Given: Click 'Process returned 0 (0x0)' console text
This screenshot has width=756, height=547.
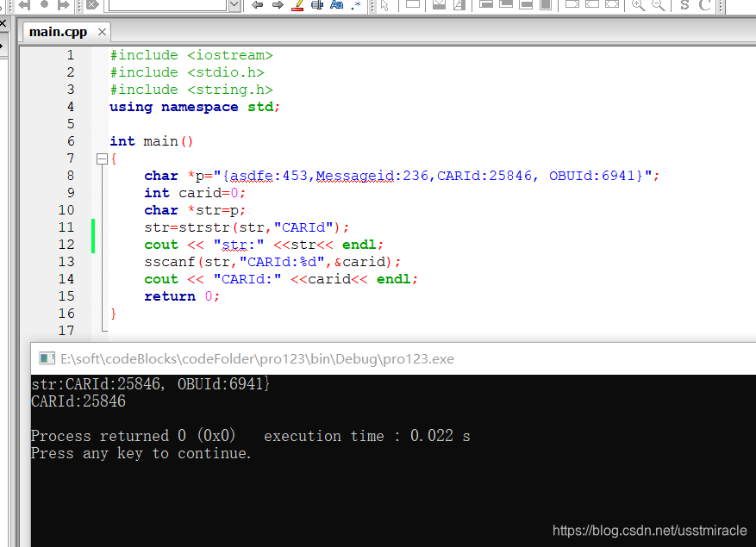Looking at the screenshot, I should [133, 436].
